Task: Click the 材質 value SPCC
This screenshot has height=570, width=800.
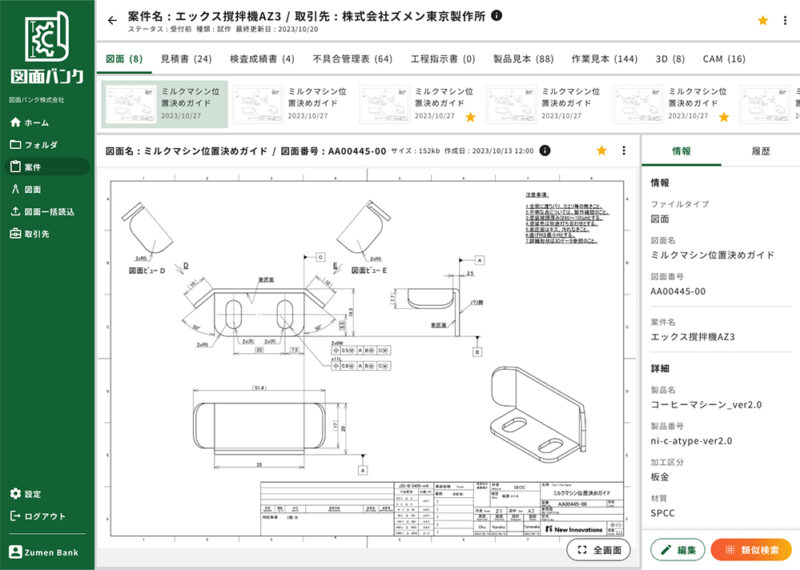Action: point(662,513)
